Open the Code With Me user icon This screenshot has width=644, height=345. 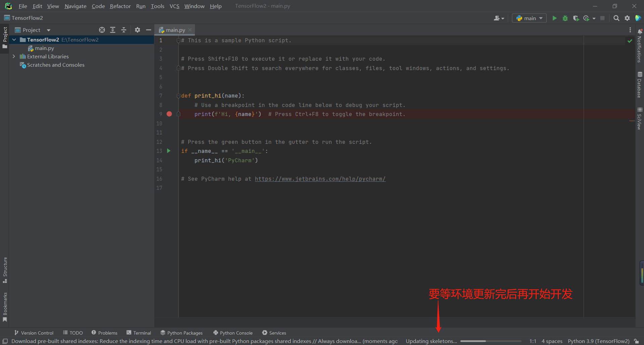(497, 18)
